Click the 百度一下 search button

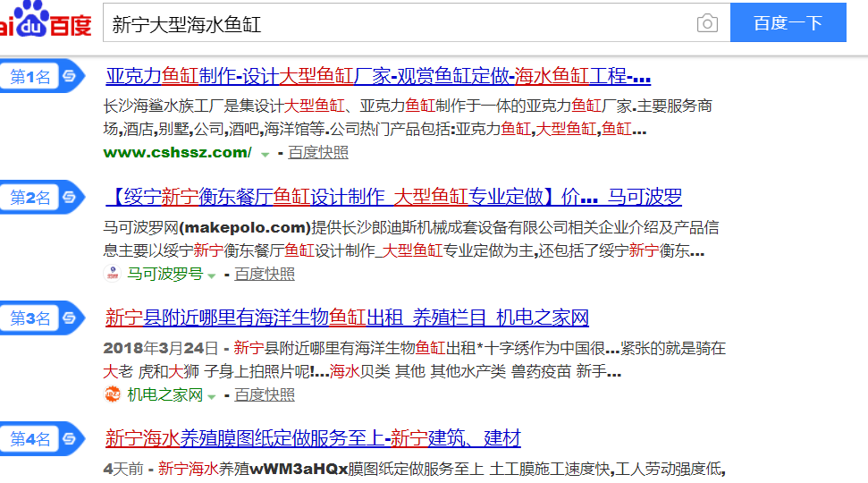[x=788, y=22]
